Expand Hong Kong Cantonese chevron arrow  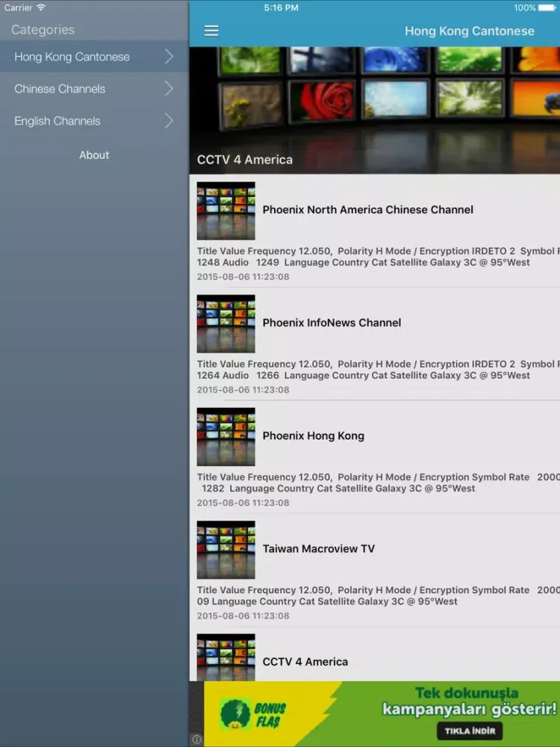(x=169, y=57)
